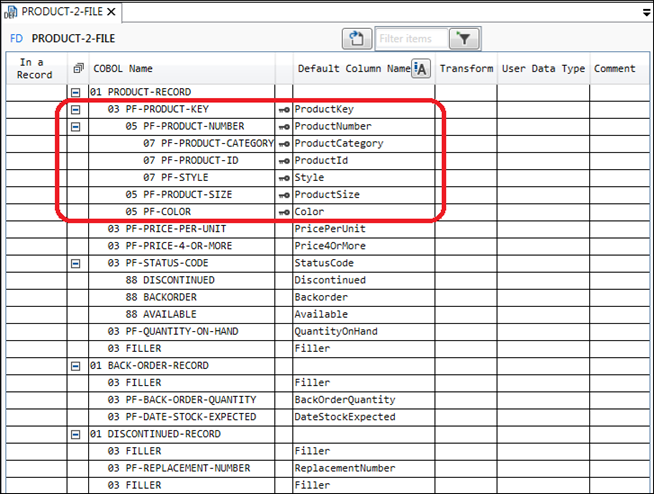Close the PRODUCT-2-FILE tab
The width and height of the screenshot is (654, 494).
pyautogui.click(x=111, y=12)
